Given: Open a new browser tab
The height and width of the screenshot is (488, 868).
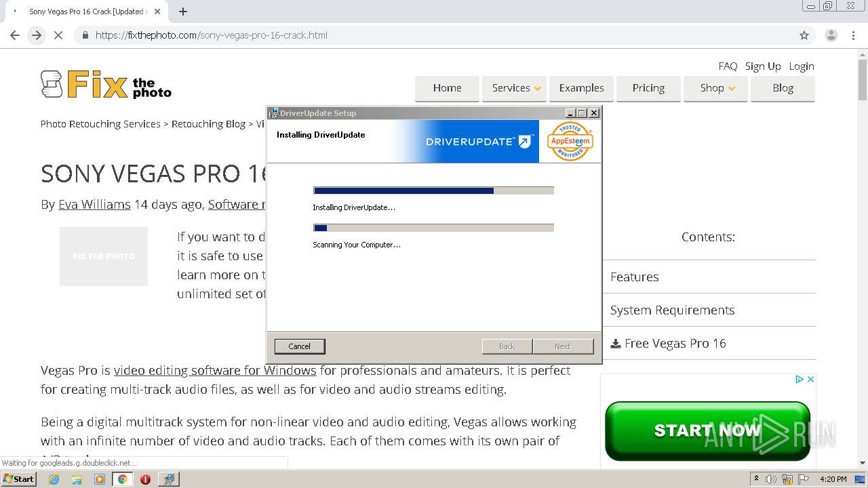Looking at the screenshot, I should point(183,12).
